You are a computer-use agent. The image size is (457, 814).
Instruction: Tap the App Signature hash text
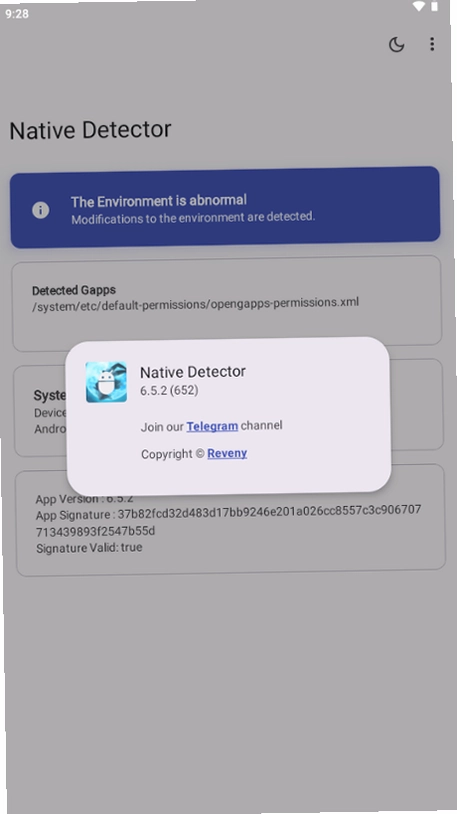pos(228,521)
